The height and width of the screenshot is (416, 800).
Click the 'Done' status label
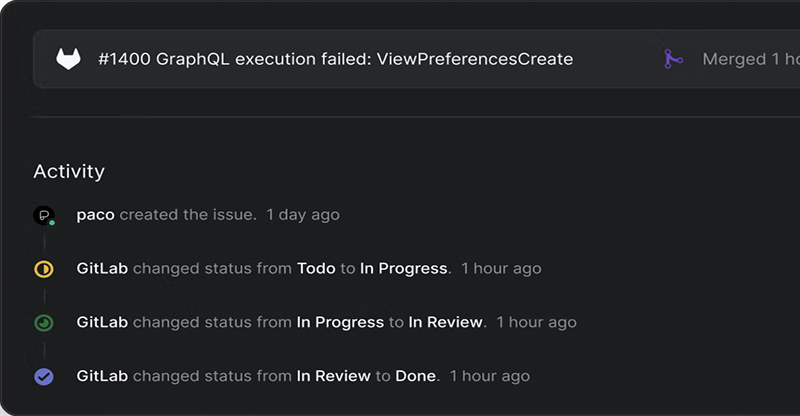click(416, 376)
